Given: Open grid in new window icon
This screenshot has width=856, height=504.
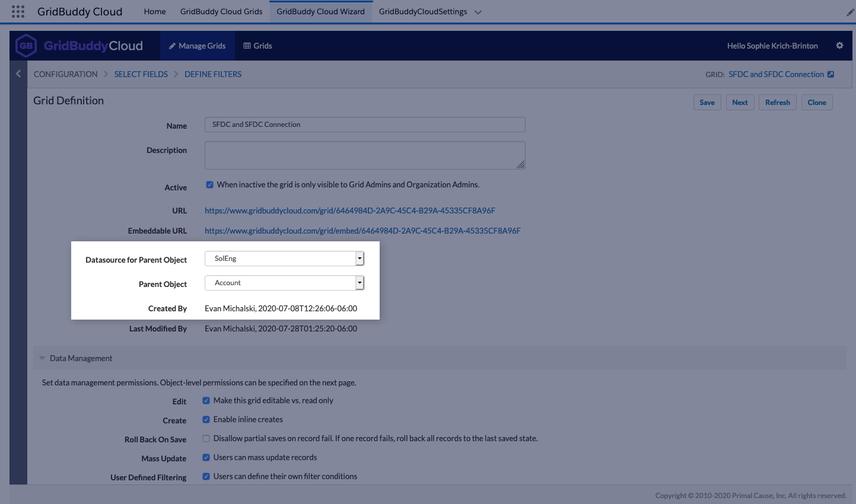Looking at the screenshot, I should 830,74.
